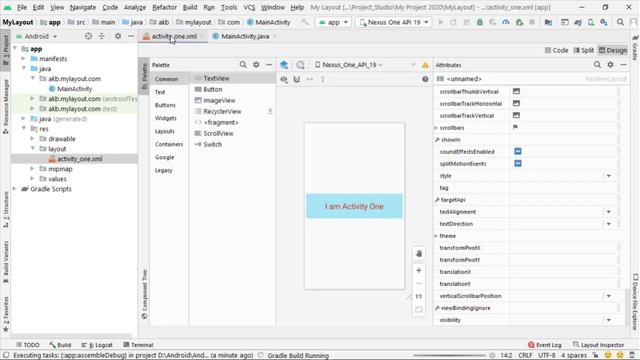Switch editor to Split view
The image size is (640, 360).
tap(584, 50)
